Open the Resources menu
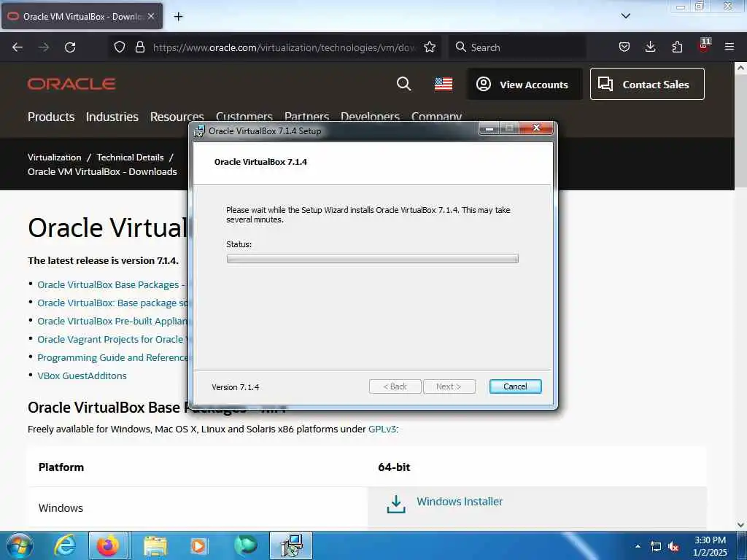 point(177,117)
